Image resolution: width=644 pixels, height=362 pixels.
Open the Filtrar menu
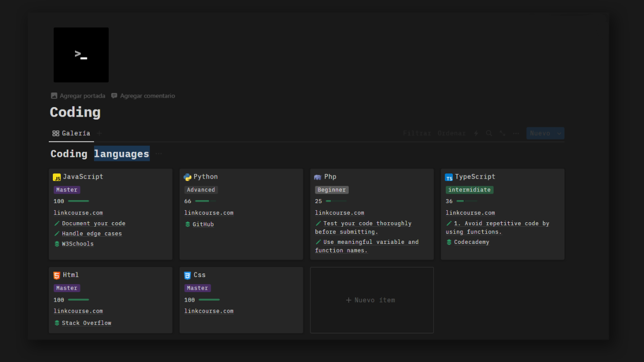(x=417, y=133)
